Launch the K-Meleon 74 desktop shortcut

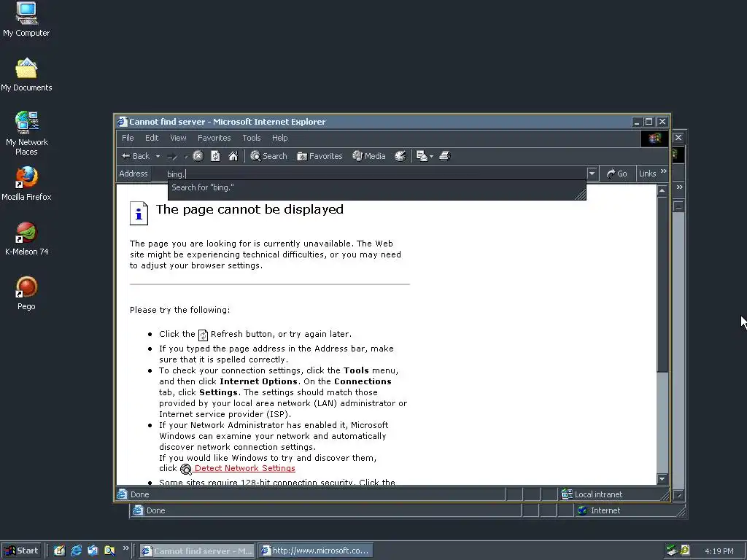[x=27, y=238]
